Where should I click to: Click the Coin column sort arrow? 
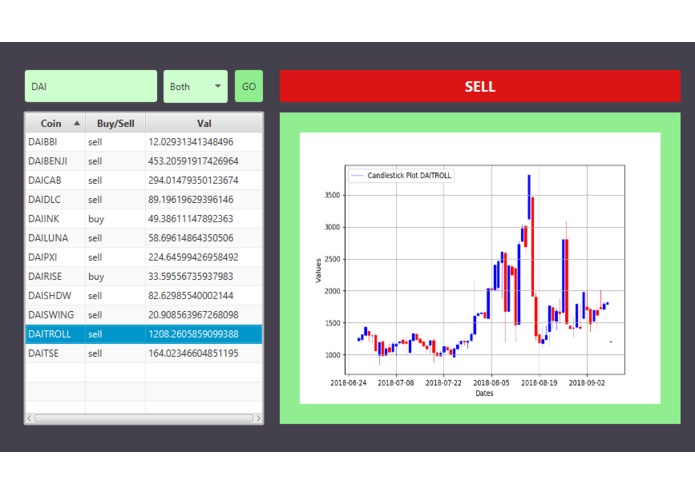point(77,123)
